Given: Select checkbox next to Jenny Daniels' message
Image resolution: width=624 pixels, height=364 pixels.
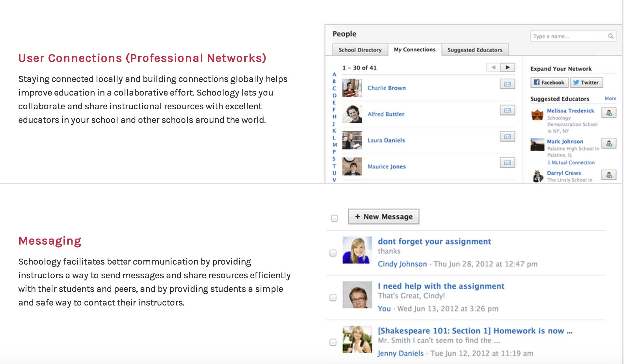Looking at the screenshot, I should [x=333, y=342].
